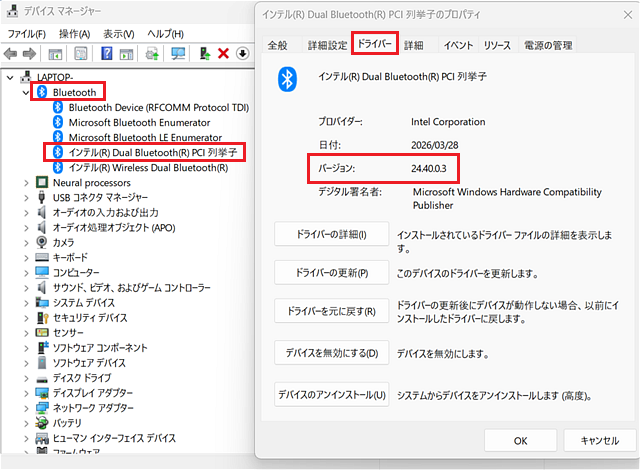640x470 pixels.
Task: Expand the ネットワーク アダプター node
Action: coord(26,408)
